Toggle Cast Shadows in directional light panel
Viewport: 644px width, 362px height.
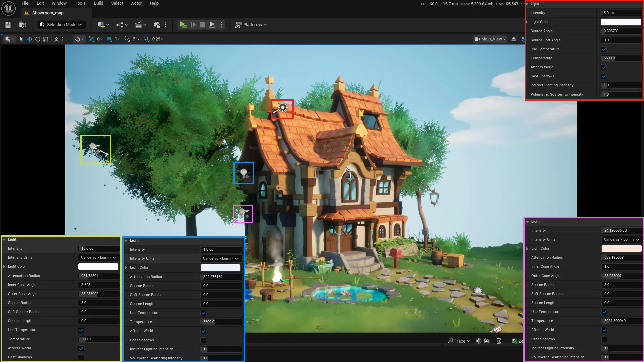[x=604, y=76]
